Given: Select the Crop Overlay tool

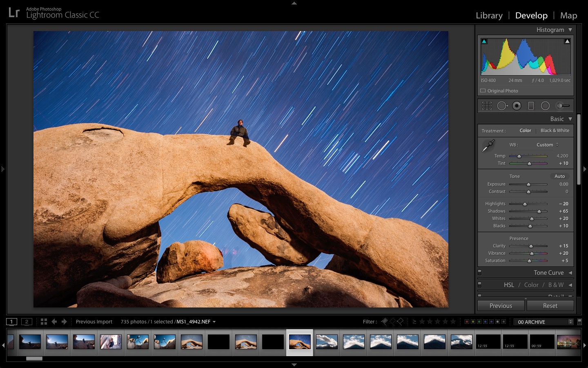Looking at the screenshot, I should [487, 105].
